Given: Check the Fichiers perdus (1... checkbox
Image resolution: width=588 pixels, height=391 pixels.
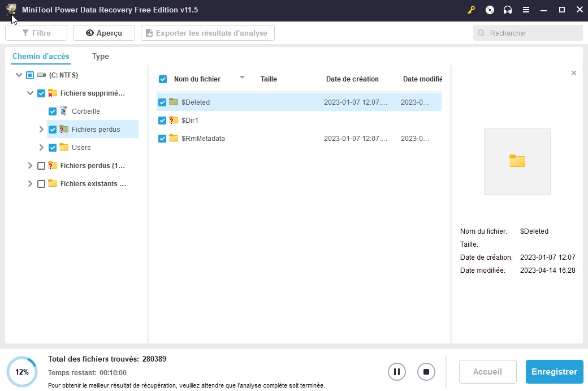Looking at the screenshot, I should pyautogui.click(x=41, y=165).
